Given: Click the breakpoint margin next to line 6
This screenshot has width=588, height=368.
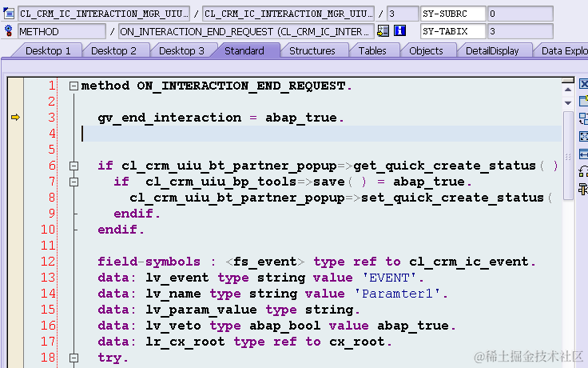Looking at the screenshot, I should tap(15, 166).
